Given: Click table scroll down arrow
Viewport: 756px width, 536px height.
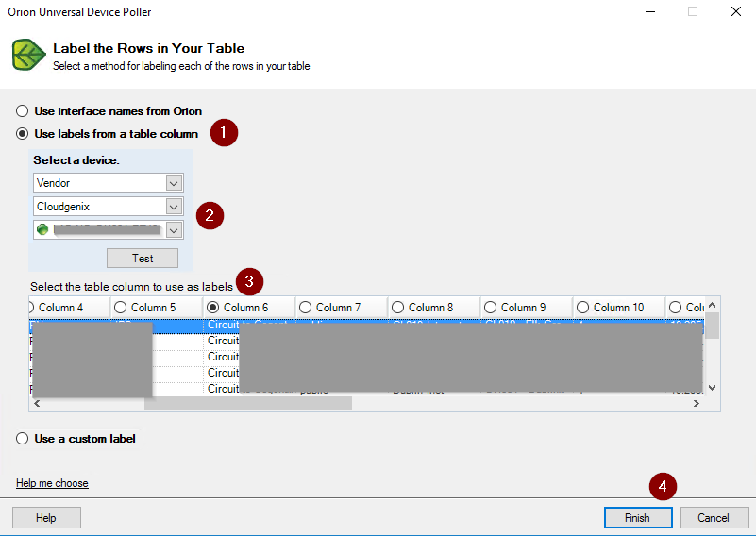Looking at the screenshot, I should click(713, 388).
